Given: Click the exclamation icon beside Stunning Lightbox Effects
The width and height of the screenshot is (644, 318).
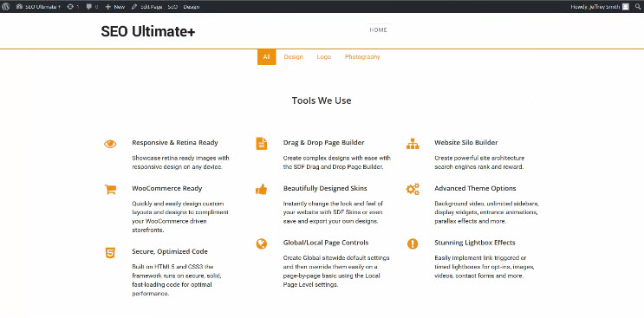Looking at the screenshot, I should coord(413,243).
